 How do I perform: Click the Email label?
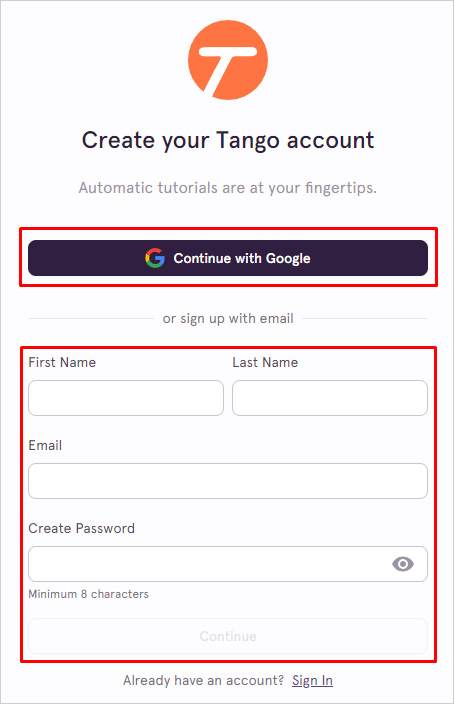tap(45, 445)
